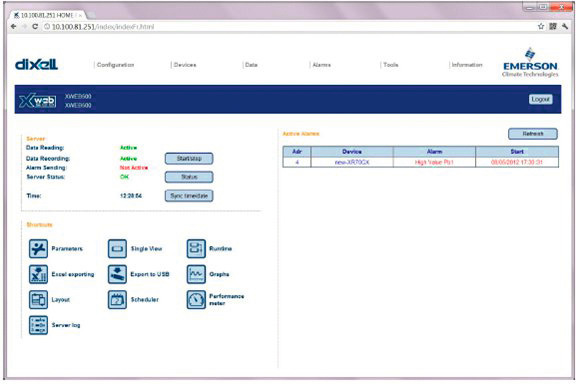Click the Sync time/date button
Image resolution: width=578 pixels, height=384 pixels.
click(189, 196)
